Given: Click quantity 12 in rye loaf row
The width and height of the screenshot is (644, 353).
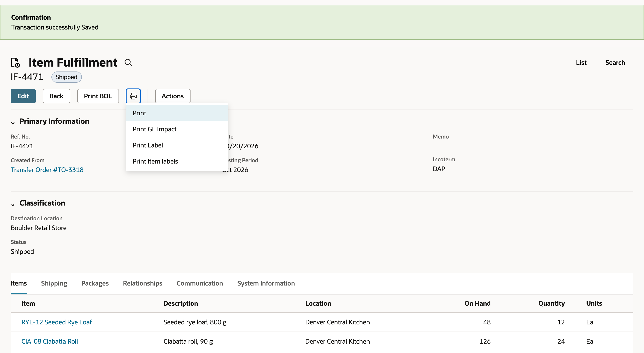Looking at the screenshot, I should point(561,322).
